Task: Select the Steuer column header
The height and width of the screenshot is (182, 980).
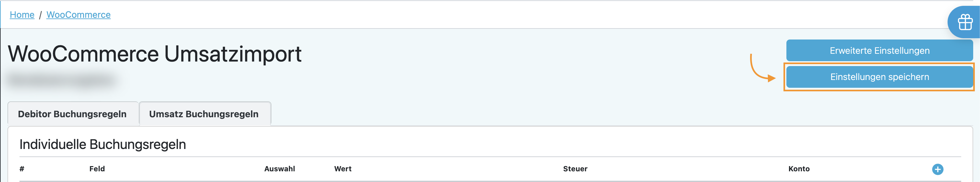Action: pyautogui.click(x=575, y=169)
